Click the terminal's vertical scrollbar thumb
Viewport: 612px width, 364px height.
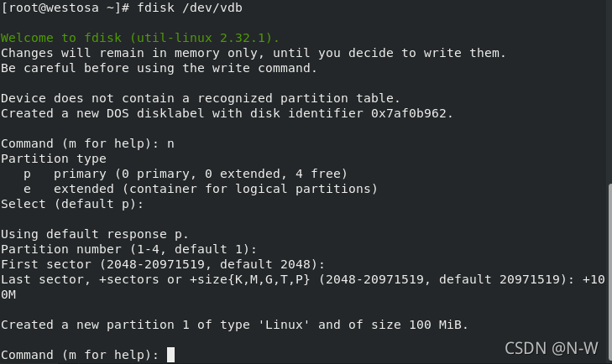[x=609, y=273]
